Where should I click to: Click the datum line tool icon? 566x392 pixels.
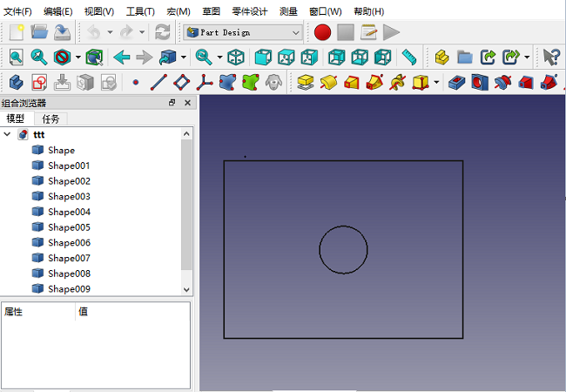(x=158, y=83)
